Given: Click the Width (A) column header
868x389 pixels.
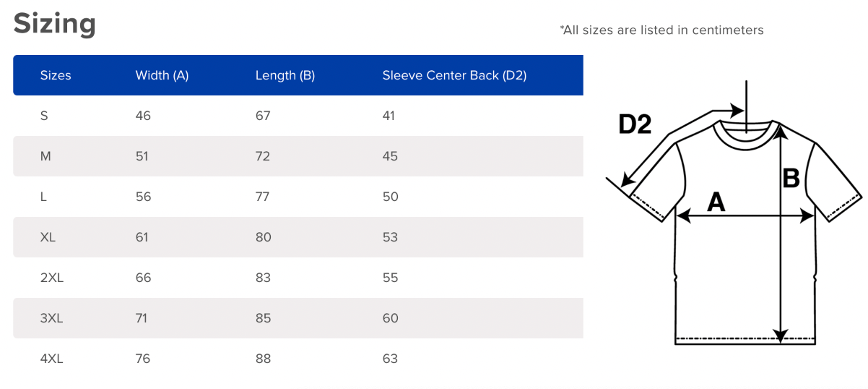Looking at the screenshot, I should 162,75.
